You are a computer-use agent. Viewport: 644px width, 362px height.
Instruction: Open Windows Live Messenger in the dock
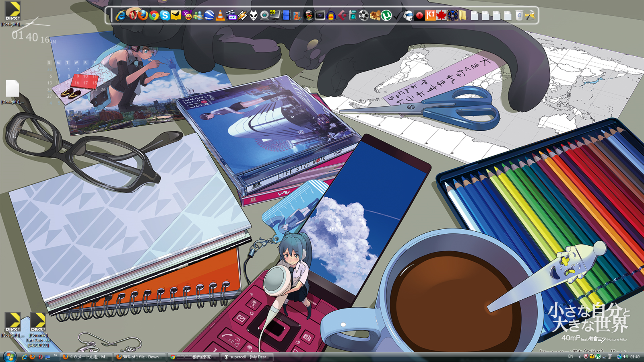(x=198, y=16)
